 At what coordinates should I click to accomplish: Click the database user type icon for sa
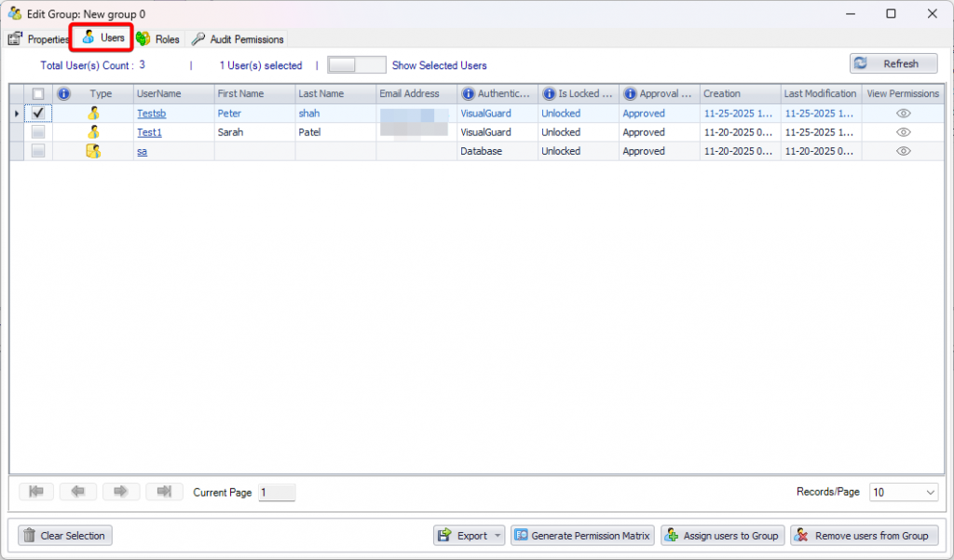point(93,151)
